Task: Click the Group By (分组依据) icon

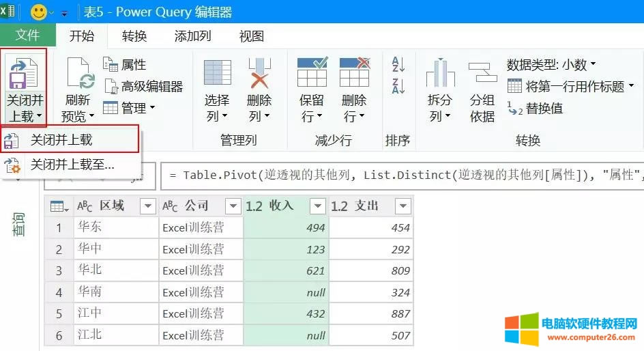Action: coord(482,72)
